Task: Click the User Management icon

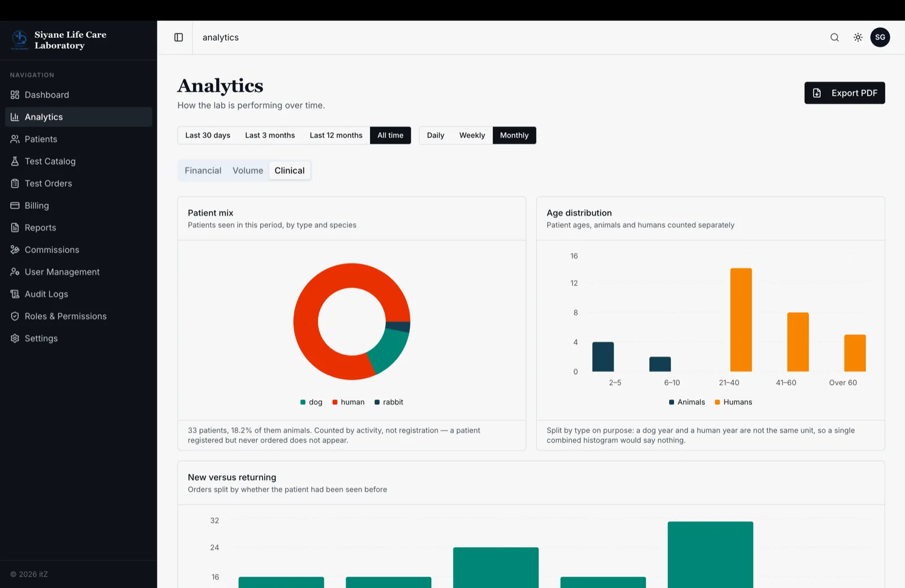Action: click(x=15, y=271)
